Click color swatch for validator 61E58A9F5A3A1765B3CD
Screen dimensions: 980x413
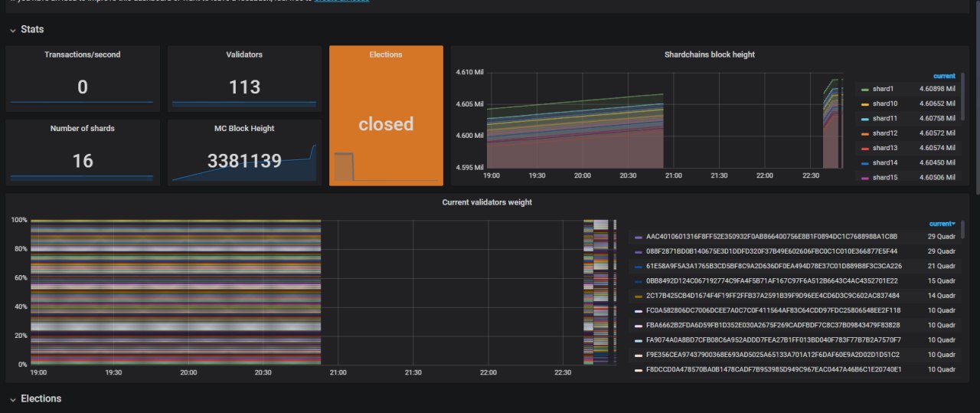pyautogui.click(x=639, y=267)
